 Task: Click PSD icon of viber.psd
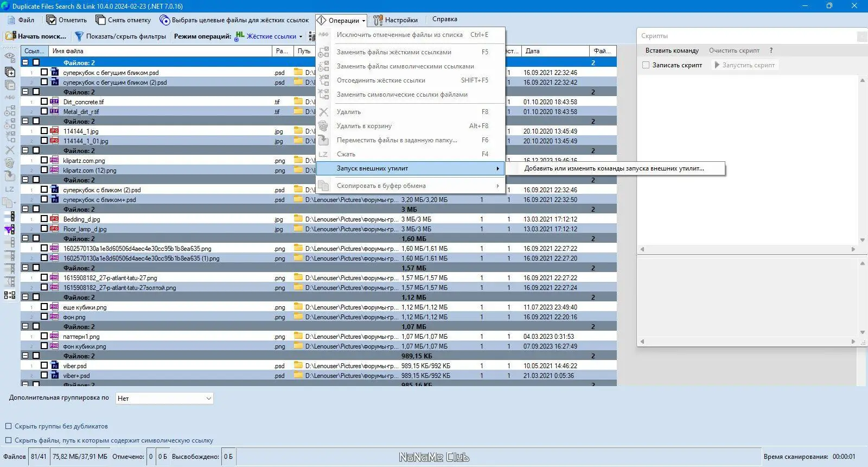click(x=54, y=365)
